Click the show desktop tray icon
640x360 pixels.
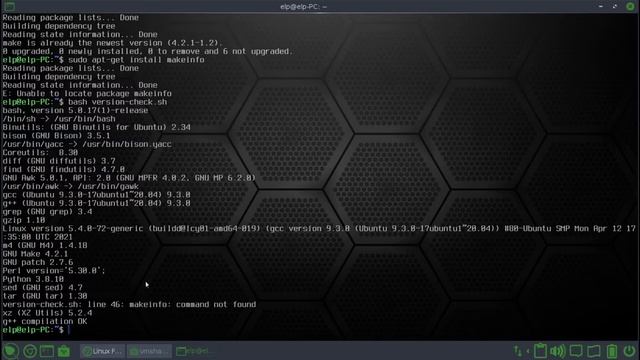[x=594, y=351]
